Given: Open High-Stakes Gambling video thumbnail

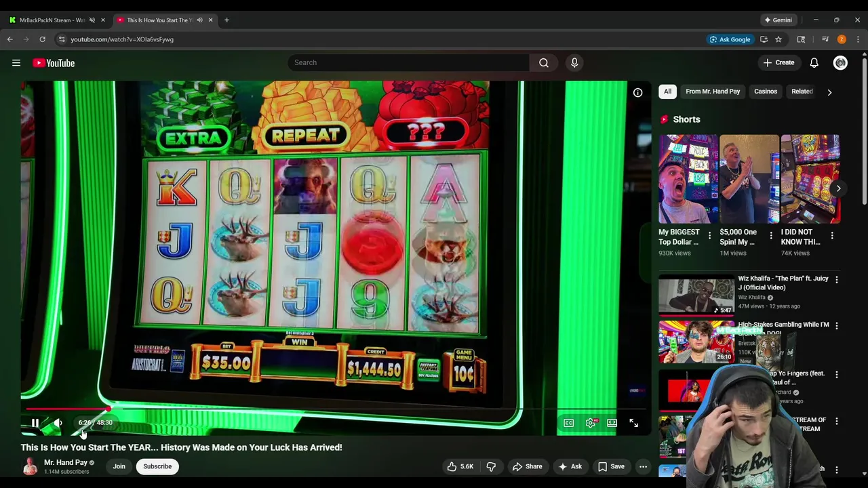Looking at the screenshot, I should [696, 342].
